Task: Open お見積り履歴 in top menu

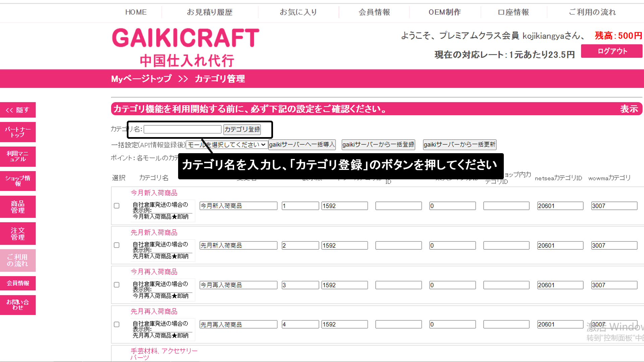Action: point(210,12)
